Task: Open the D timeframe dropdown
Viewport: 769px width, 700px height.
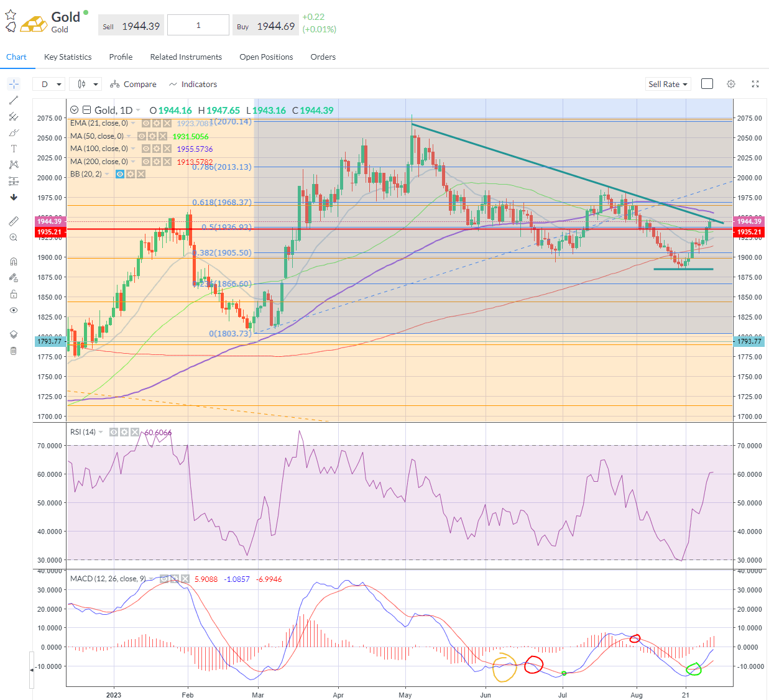Action: coord(51,84)
